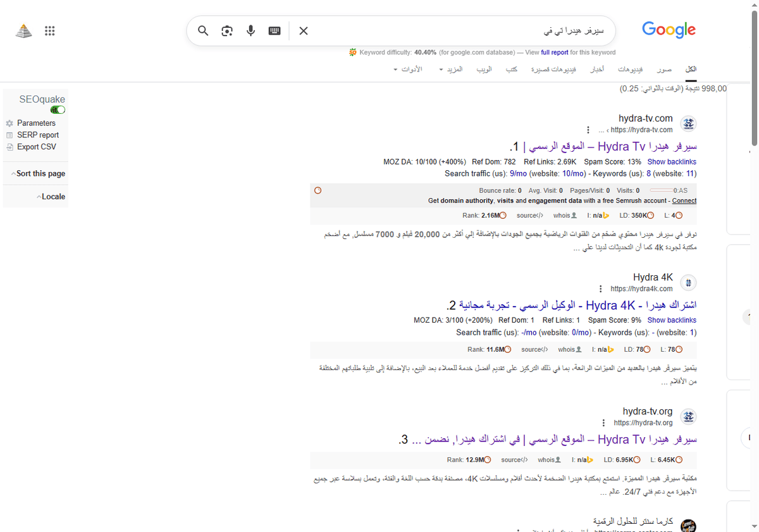759x532 pixels.
Task: Click the whois icon for hydra-tv.com
Action: tap(564, 215)
